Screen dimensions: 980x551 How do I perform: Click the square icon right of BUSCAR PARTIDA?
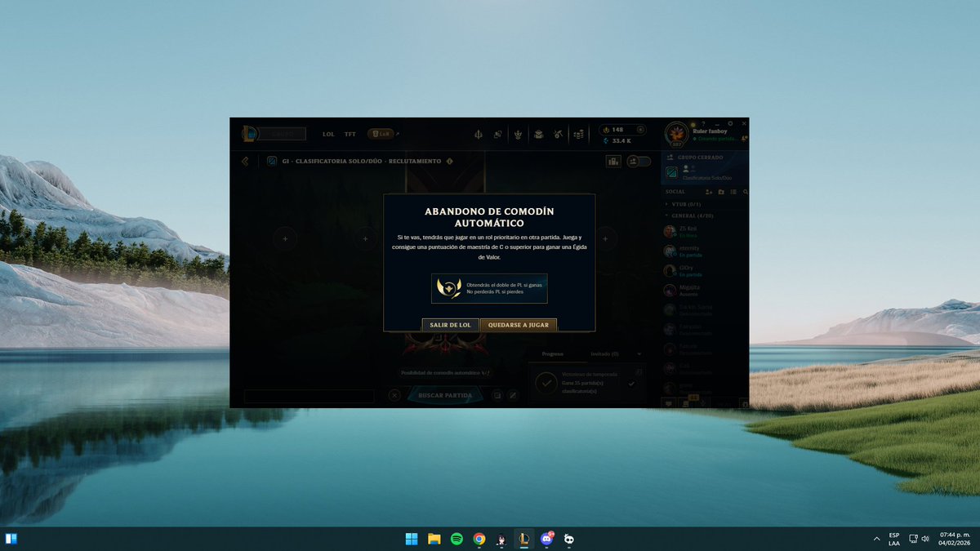click(497, 395)
